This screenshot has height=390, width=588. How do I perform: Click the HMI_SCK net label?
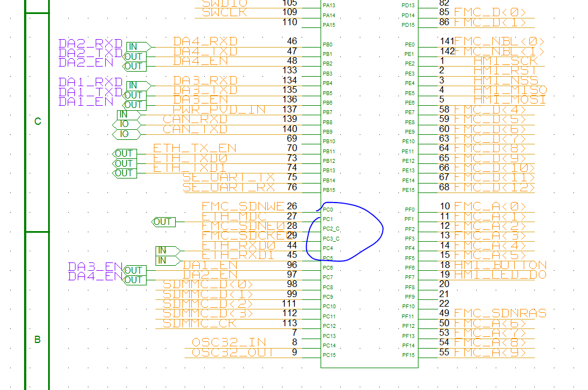[506, 60]
